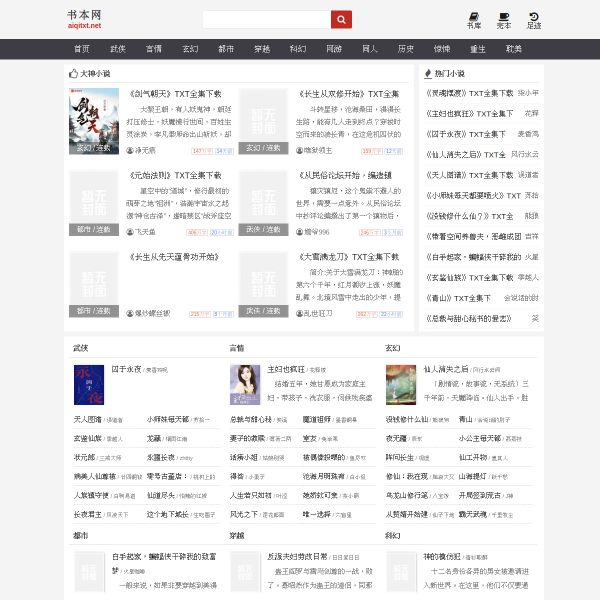The height and width of the screenshot is (600, 600).
Task: Click the red search magnifier button
Action: click(x=341, y=20)
